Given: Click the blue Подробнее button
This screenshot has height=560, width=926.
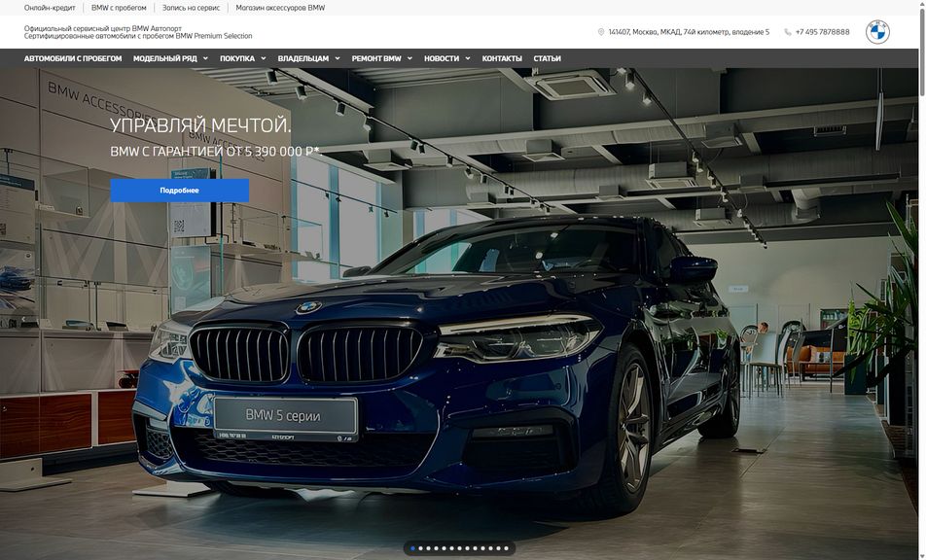Looking at the screenshot, I should pos(180,191).
